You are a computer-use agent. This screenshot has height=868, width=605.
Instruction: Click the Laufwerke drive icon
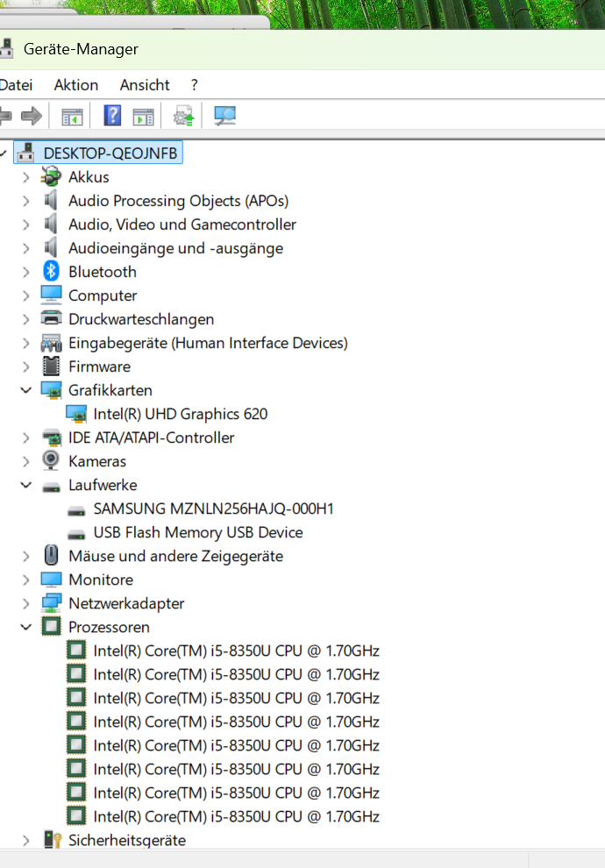pyautogui.click(x=51, y=487)
